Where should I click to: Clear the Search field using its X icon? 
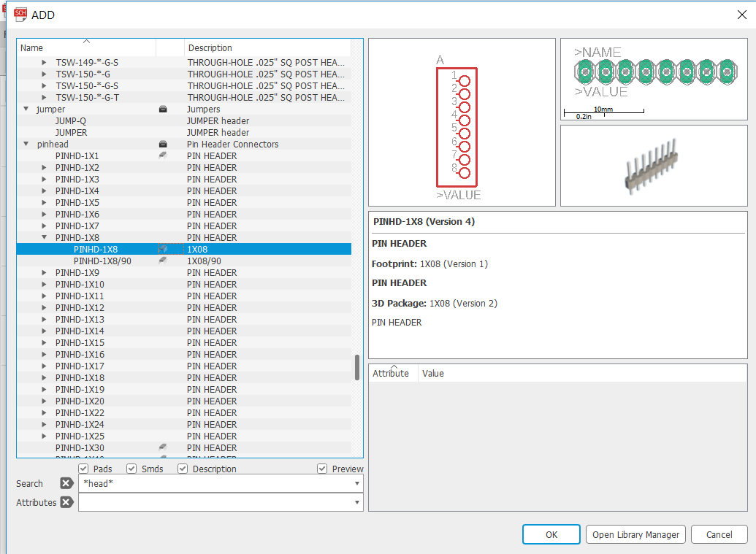(66, 483)
